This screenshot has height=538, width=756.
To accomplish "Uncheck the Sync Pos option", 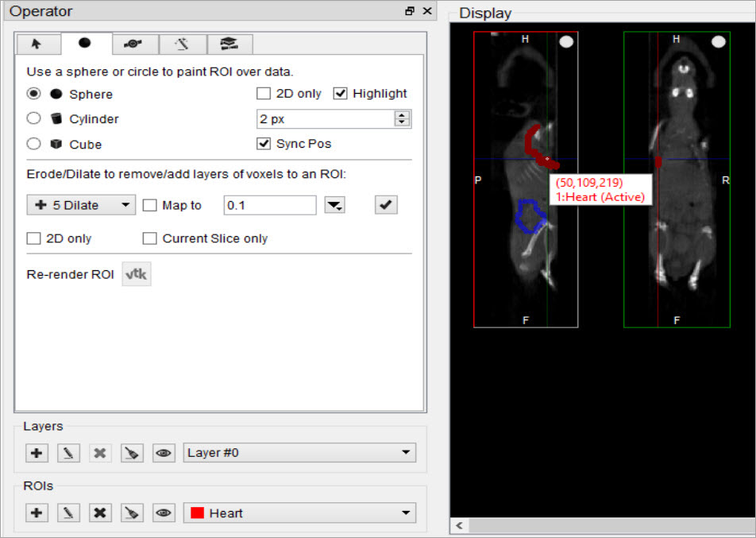I will point(263,144).
